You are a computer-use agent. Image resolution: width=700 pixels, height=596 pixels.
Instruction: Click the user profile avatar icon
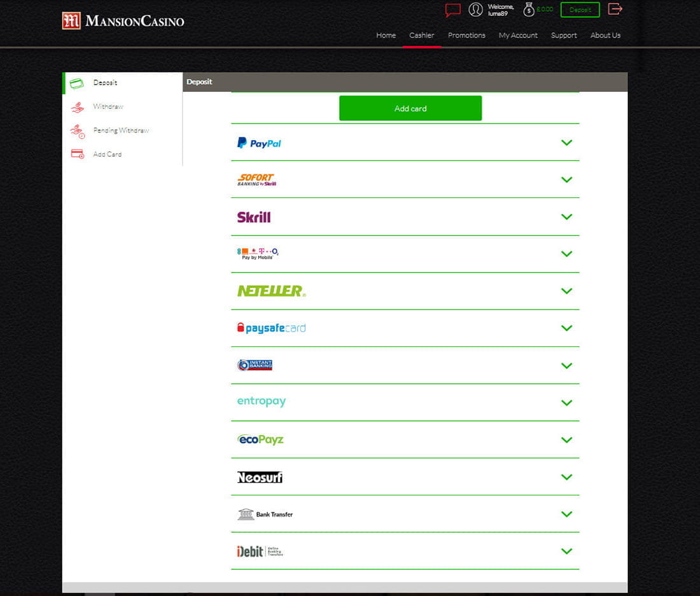click(x=475, y=10)
